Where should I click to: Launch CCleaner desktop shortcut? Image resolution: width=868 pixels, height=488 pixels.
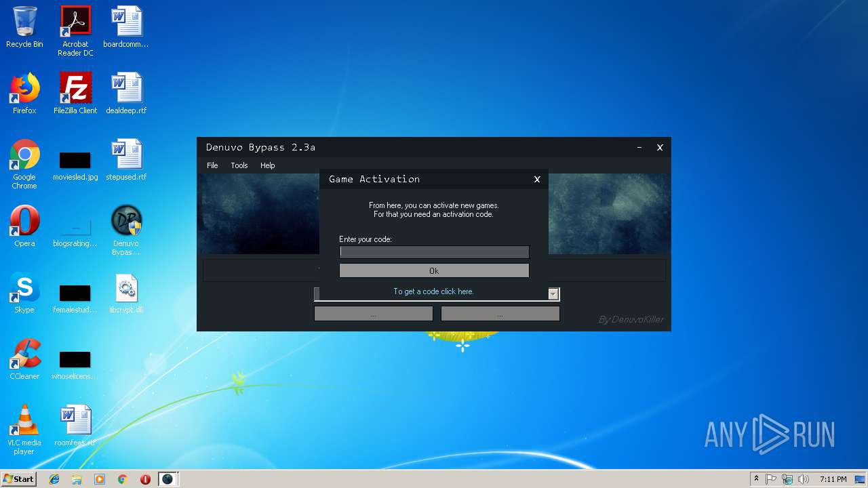tap(24, 359)
